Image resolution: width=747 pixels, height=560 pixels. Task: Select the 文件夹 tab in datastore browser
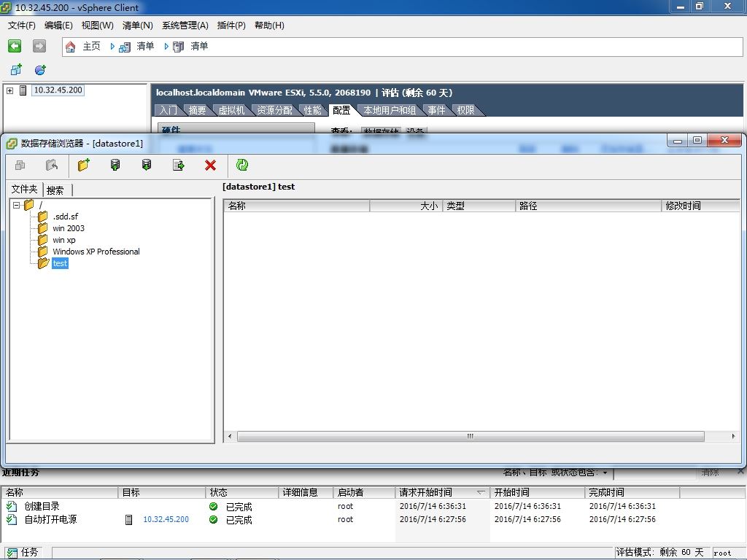[24, 189]
